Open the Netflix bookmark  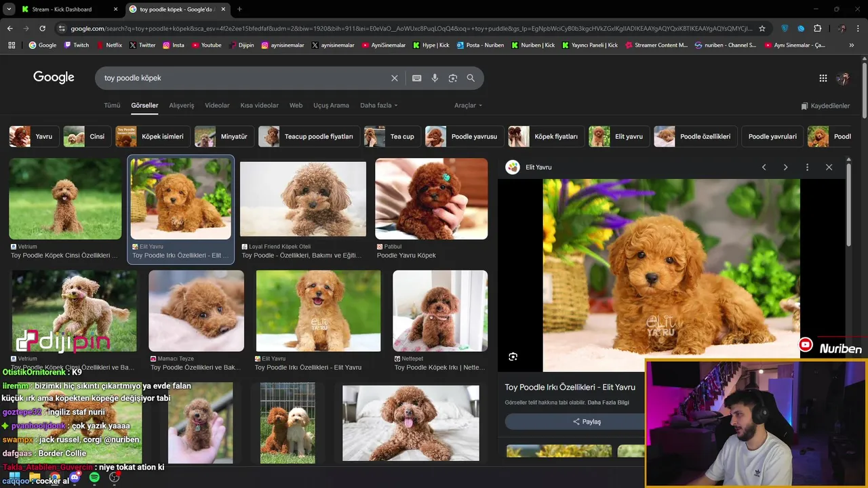(109, 45)
